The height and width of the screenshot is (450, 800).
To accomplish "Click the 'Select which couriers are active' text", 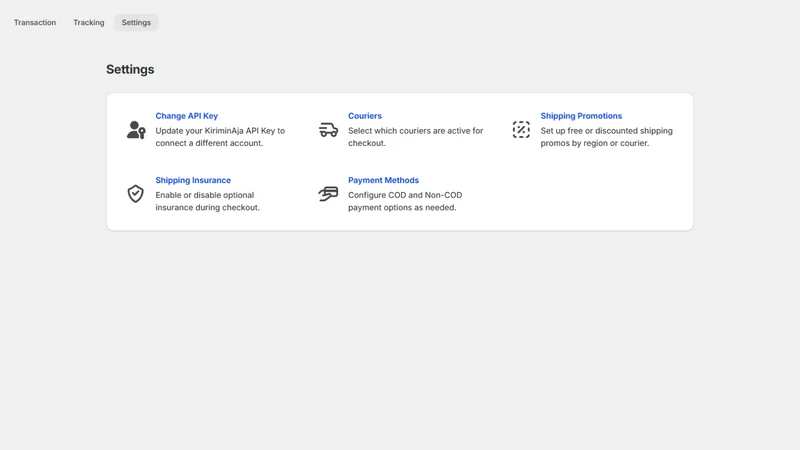I will (x=415, y=137).
